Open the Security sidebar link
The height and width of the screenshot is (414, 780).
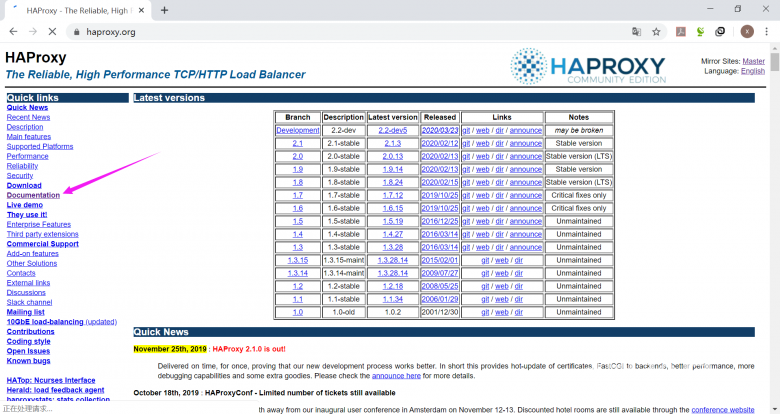pos(20,176)
